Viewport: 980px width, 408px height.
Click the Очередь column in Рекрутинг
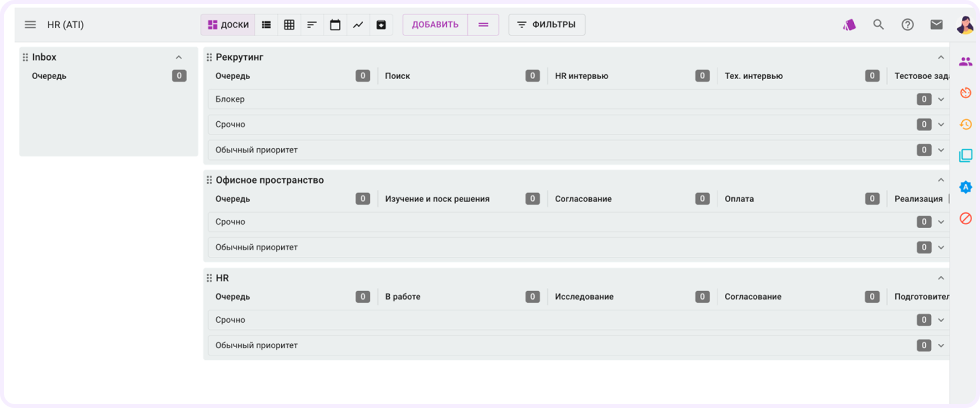(x=233, y=76)
